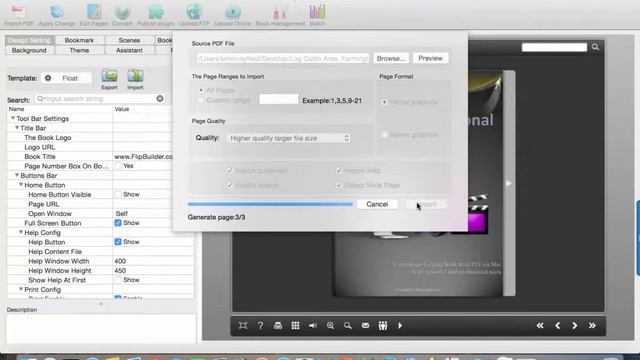Click the Convert toolbar icon

coord(122,11)
